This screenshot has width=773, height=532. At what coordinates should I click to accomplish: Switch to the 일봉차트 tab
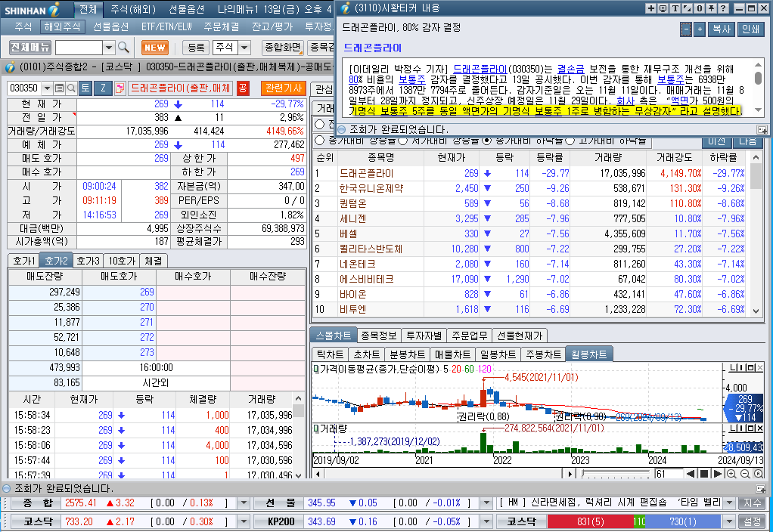click(498, 354)
